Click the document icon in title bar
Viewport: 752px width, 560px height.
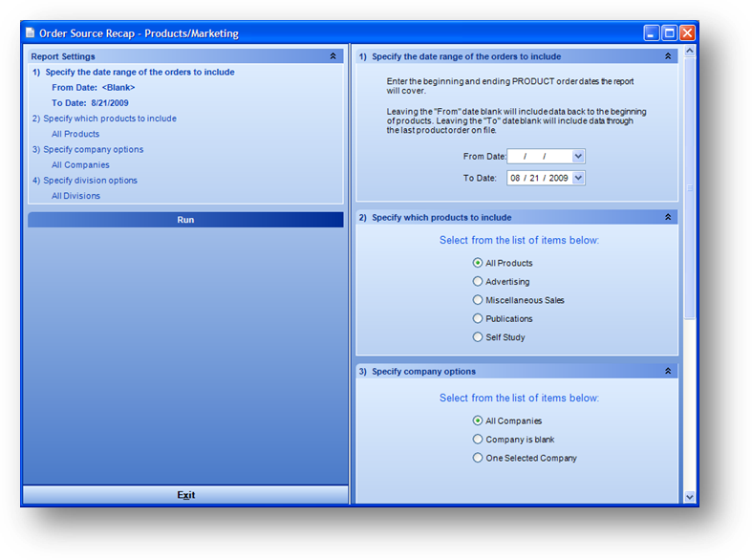coord(31,32)
